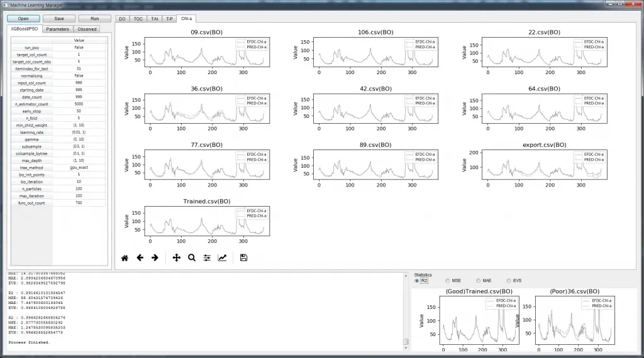Click the max_iteration value cell

tap(79, 195)
